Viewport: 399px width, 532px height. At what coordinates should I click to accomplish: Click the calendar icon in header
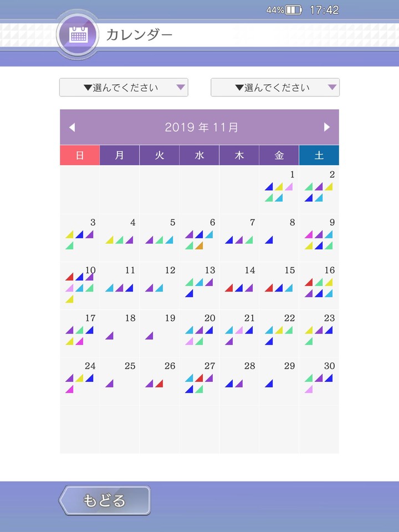click(78, 34)
